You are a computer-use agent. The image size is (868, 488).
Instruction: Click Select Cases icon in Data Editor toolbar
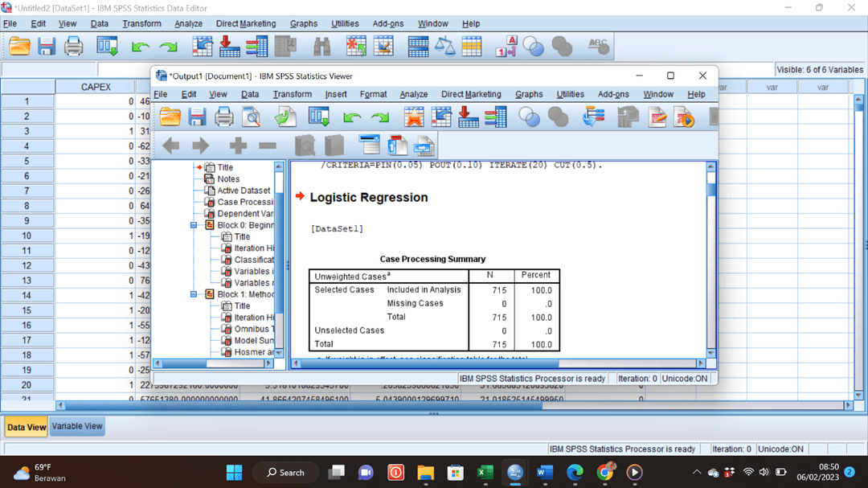coord(472,47)
